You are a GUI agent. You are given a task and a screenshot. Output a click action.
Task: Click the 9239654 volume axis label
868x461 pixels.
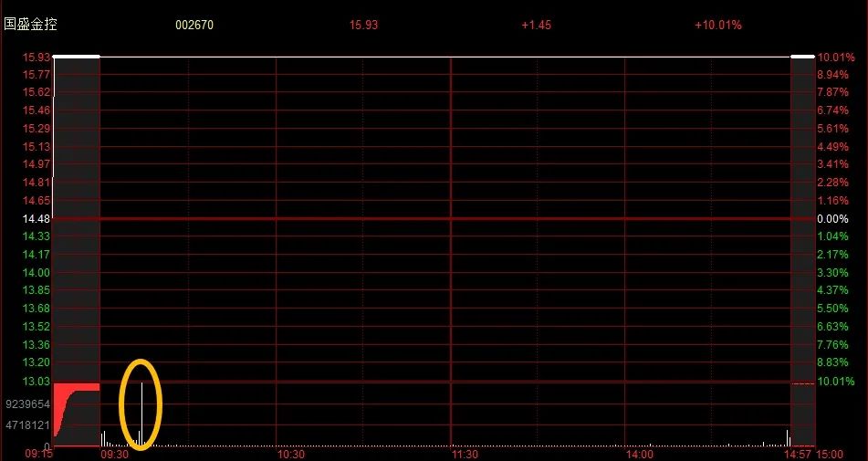tap(27, 403)
